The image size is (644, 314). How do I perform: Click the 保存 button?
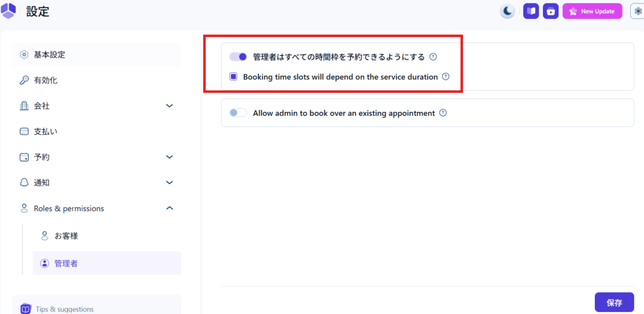(x=614, y=303)
